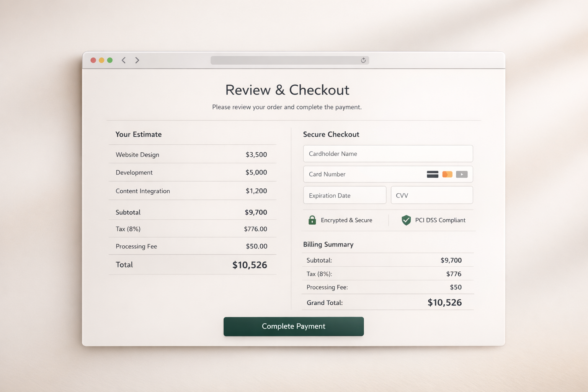The image size is (588, 392).
Task: Click the Grand Total amount of $10,526
Action: pyautogui.click(x=445, y=302)
